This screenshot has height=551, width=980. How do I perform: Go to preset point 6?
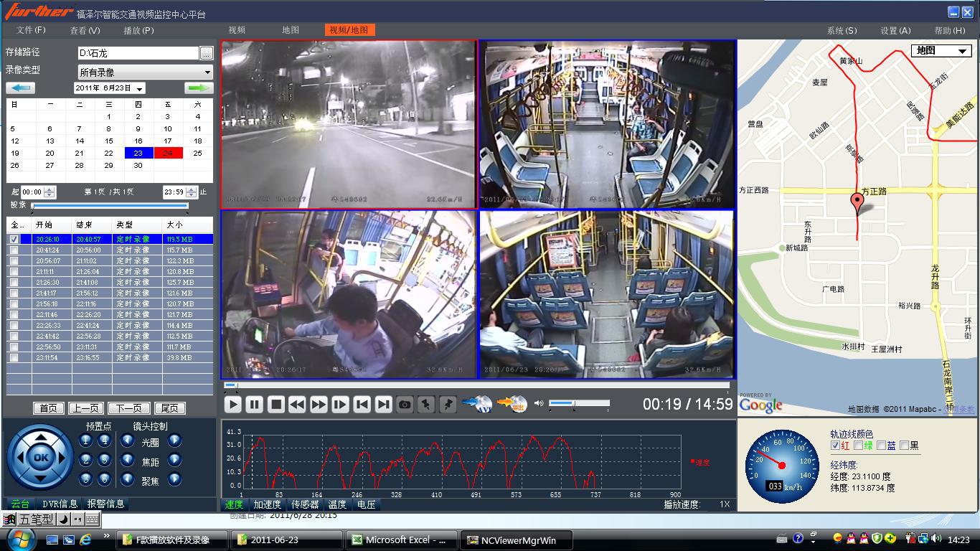click(x=105, y=479)
